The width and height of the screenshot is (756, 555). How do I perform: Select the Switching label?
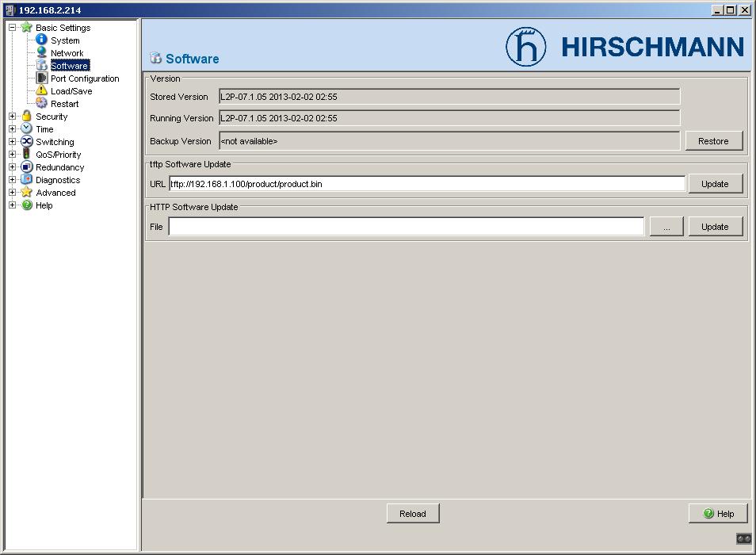pyautogui.click(x=55, y=142)
